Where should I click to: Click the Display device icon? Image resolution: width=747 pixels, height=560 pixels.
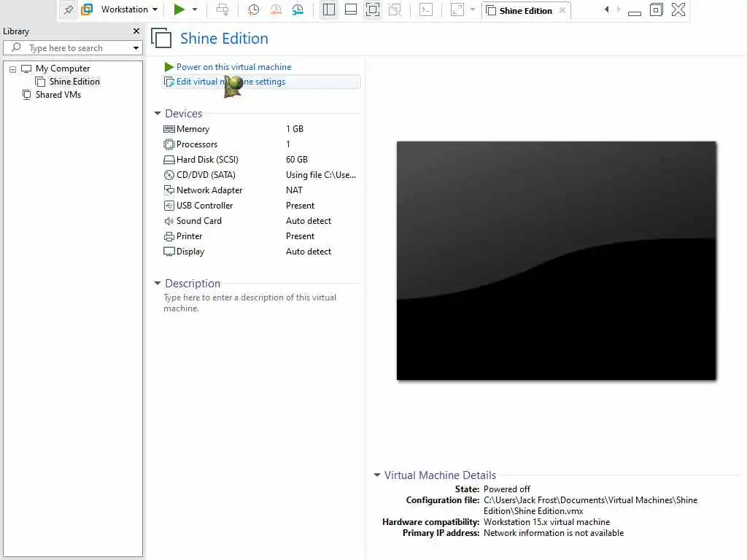click(x=169, y=252)
